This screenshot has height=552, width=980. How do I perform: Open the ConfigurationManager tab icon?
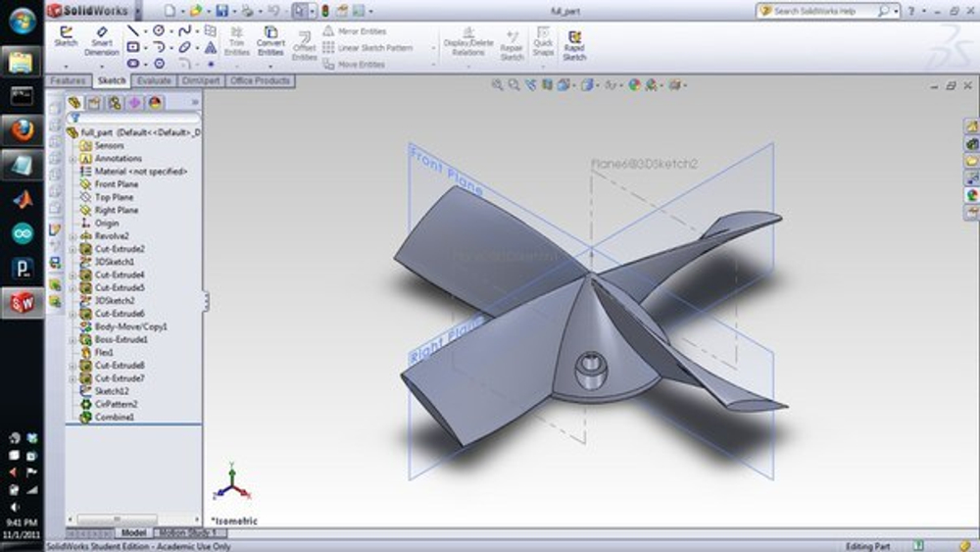115,102
